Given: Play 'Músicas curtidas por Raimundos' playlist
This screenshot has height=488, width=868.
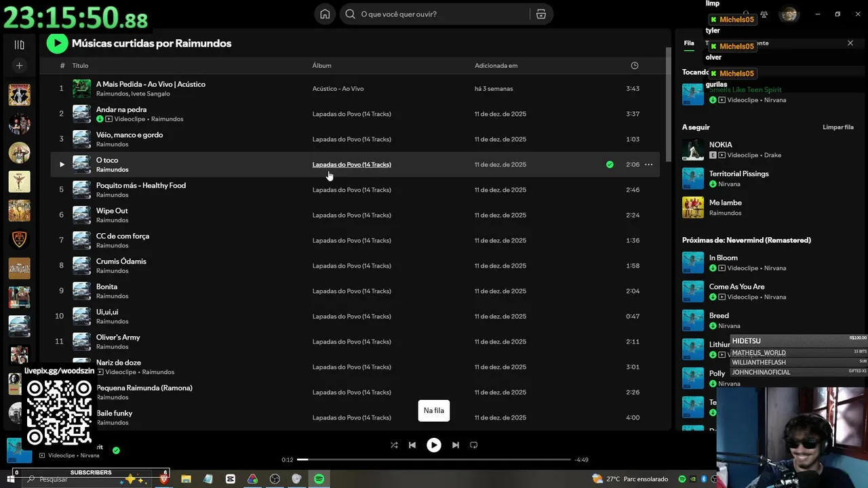Looking at the screenshot, I should tap(57, 43).
